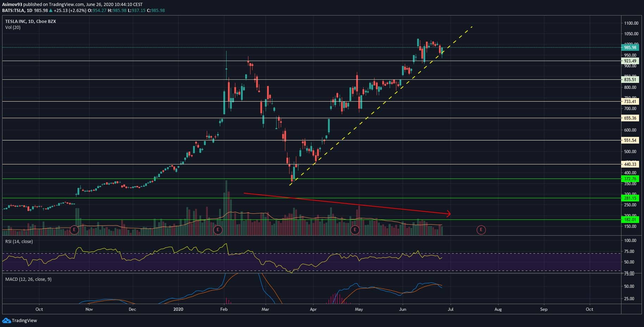
Task: Select the RSI (14, close) indicator label
Action: tap(19, 242)
